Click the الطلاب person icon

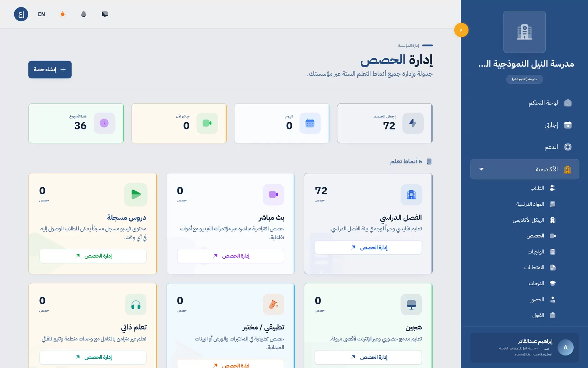552,188
